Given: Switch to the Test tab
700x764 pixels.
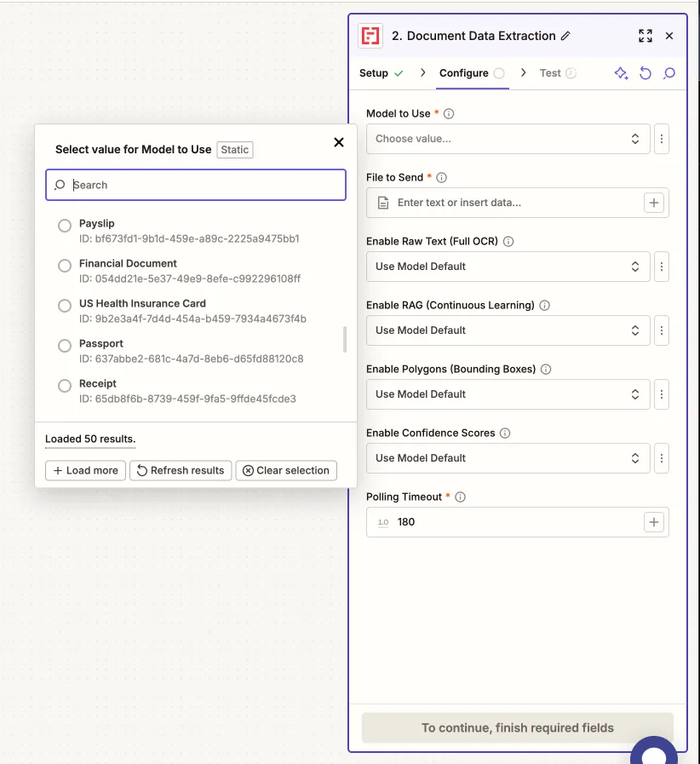Looking at the screenshot, I should (x=550, y=73).
